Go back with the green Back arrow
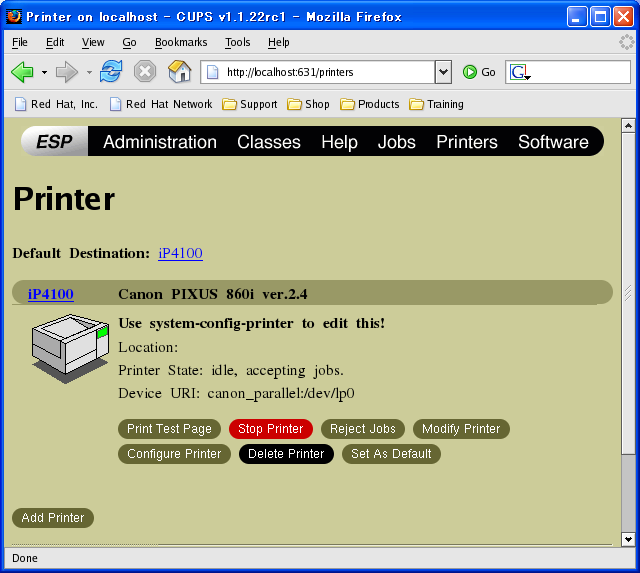The height and width of the screenshot is (573, 640). [22, 72]
